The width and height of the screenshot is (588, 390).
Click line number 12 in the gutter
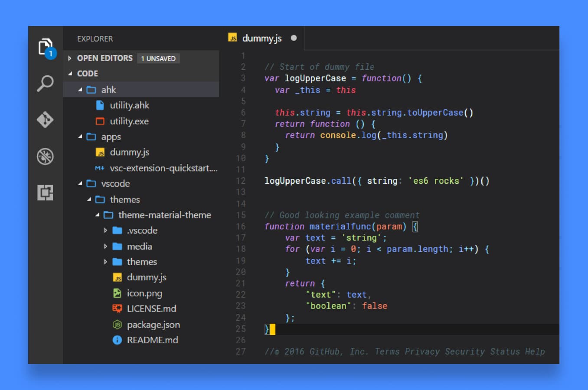click(241, 181)
